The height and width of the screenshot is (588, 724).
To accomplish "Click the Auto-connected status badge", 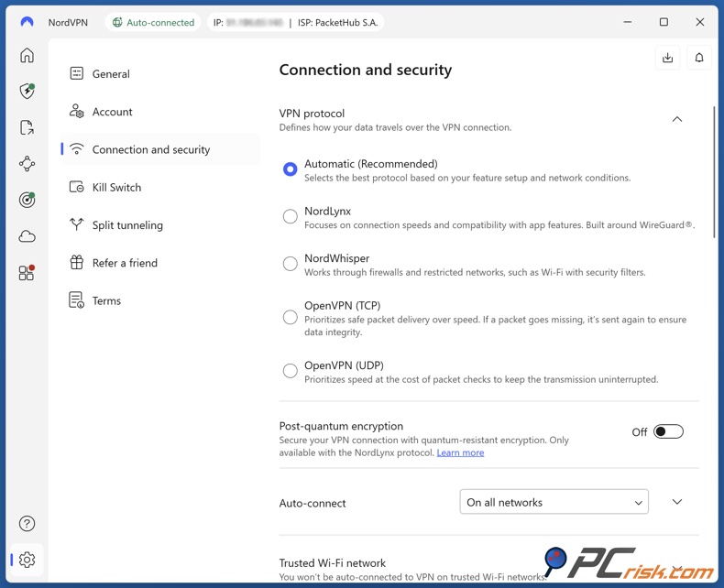I will (x=153, y=22).
